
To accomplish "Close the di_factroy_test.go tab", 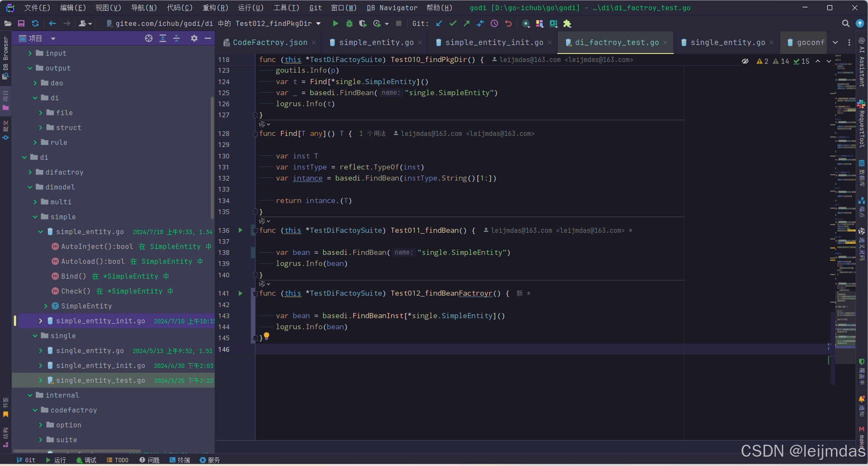I will pyautogui.click(x=665, y=42).
